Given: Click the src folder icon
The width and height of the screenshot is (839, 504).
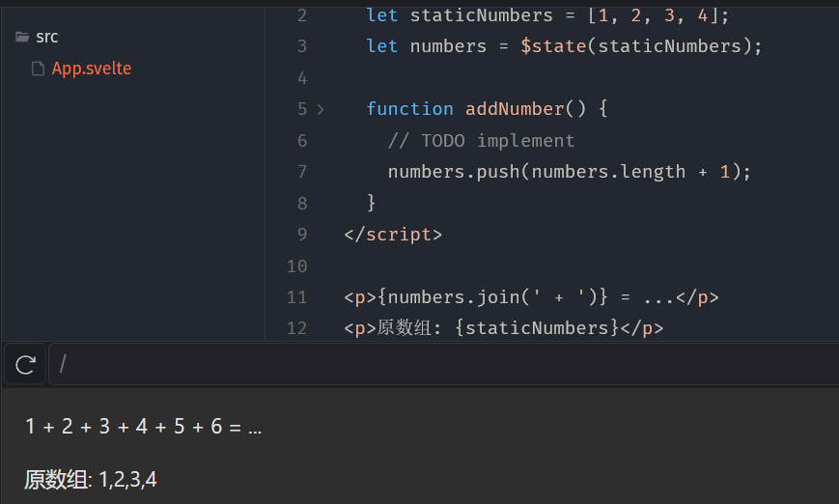Looking at the screenshot, I should 22,38.
